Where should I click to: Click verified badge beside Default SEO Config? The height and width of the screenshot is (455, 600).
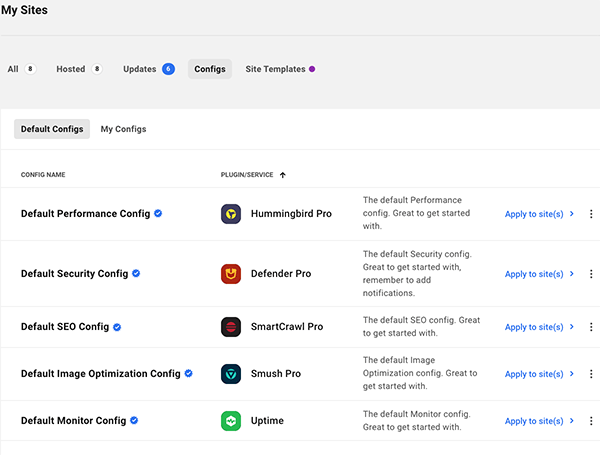[117, 327]
